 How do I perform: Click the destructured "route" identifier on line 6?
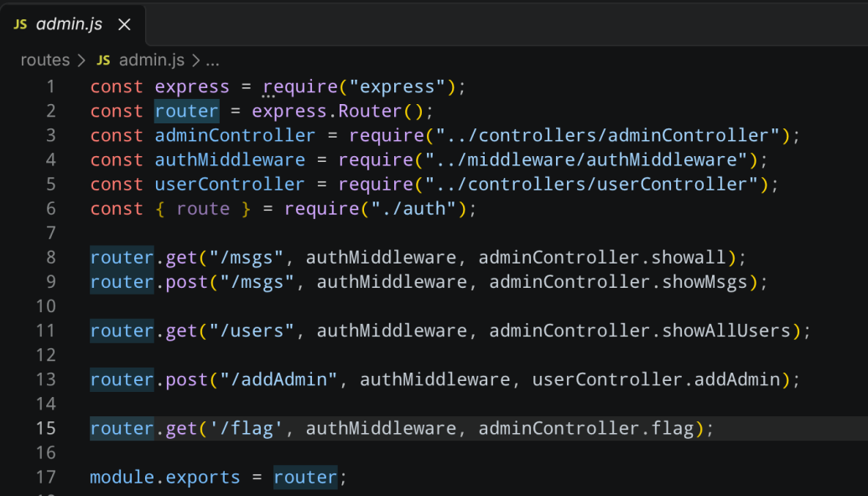click(203, 208)
